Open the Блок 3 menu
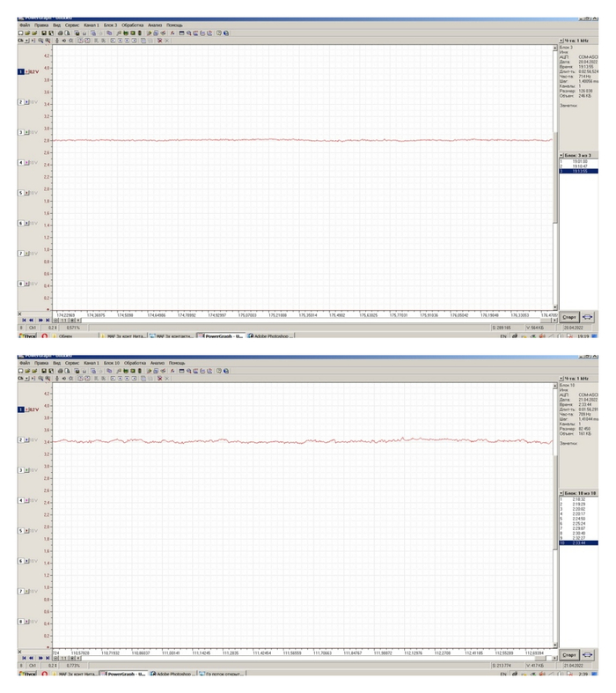This screenshot has height=693, width=616. [110, 26]
